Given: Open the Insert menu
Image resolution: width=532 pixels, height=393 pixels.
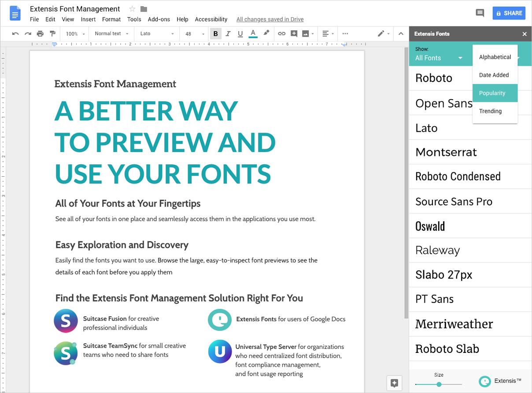Looking at the screenshot, I should pos(88,19).
